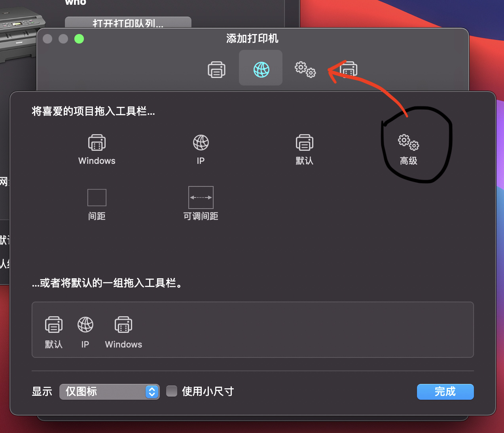Select the IP globe icon in the palette
This screenshot has width=504, height=433.
(x=201, y=142)
